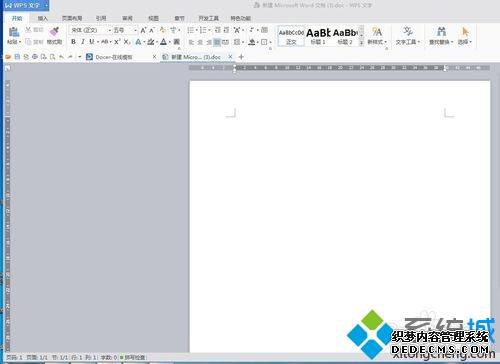This screenshot has height=364, width=500.
Task: Open the underline style dropdown arrow
Action: point(98,42)
